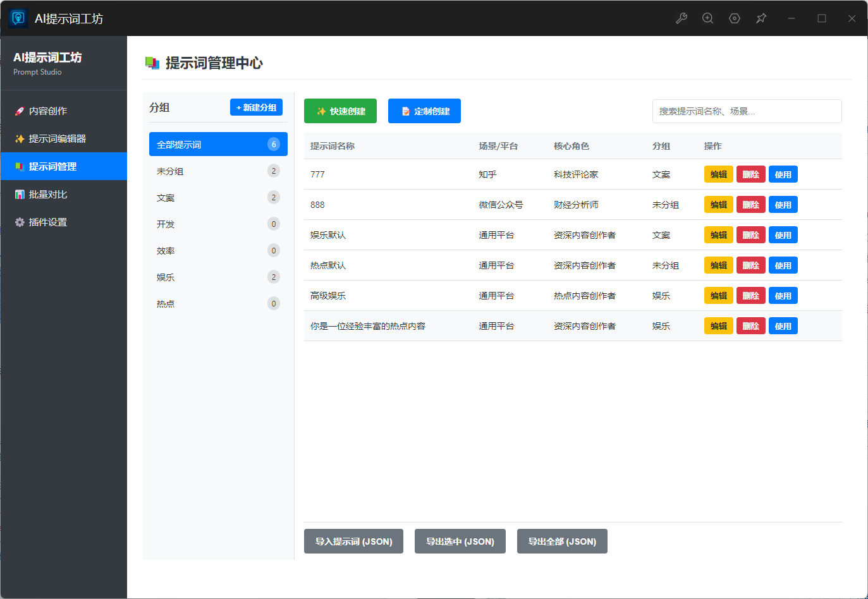The width and height of the screenshot is (868, 599).
Task: Use the 777 prompt
Action: pyautogui.click(x=783, y=174)
